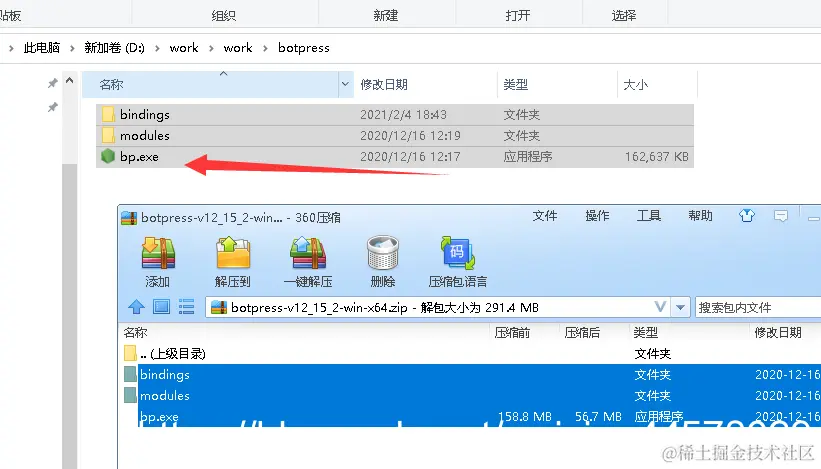Click the V history chevron in path bar
This screenshot has height=469, width=821.
[660, 307]
